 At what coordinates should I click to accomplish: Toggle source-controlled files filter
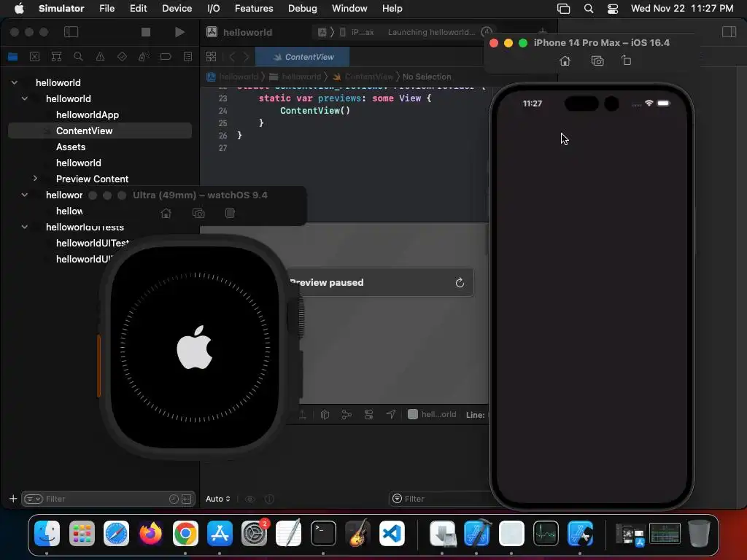pos(187,499)
